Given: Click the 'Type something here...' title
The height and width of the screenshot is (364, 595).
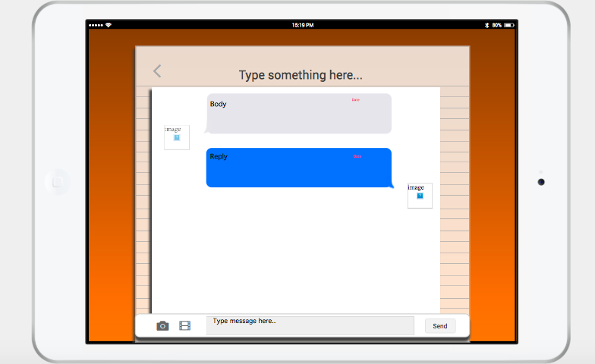Looking at the screenshot, I should (x=301, y=75).
